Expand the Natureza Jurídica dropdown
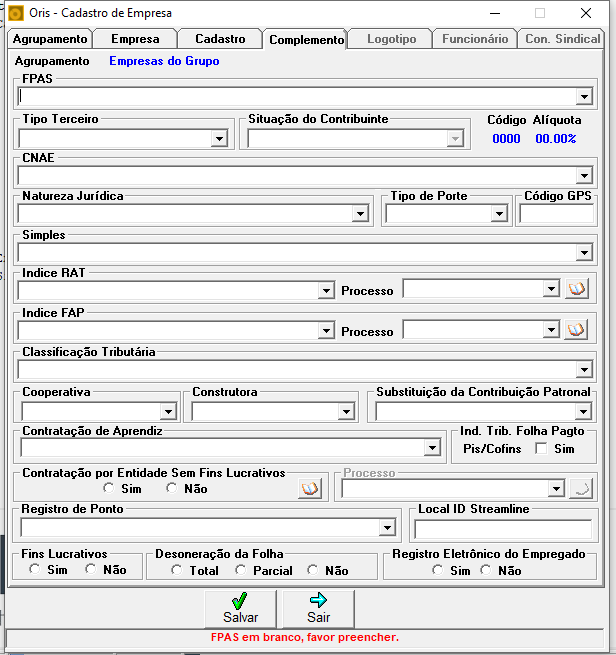Viewport: 616px width, 655px height. tap(360, 214)
